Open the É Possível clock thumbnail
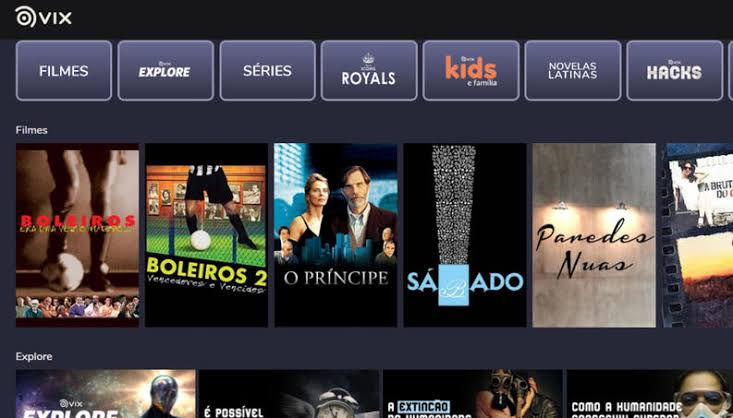The height and width of the screenshot is (418, 733). click(x=289, y=394)
